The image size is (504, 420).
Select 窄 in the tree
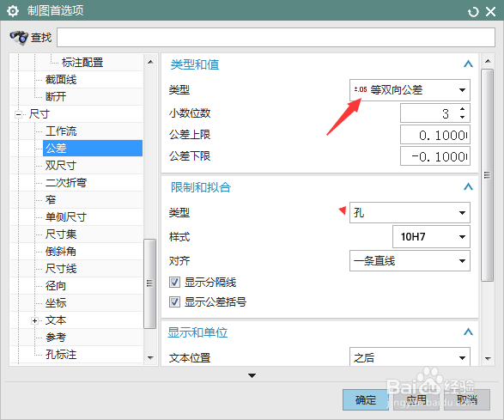click(x=51, y=200)
